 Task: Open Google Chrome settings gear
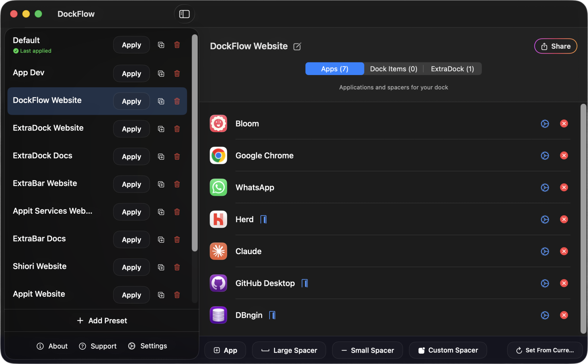(x=545, y=156)
